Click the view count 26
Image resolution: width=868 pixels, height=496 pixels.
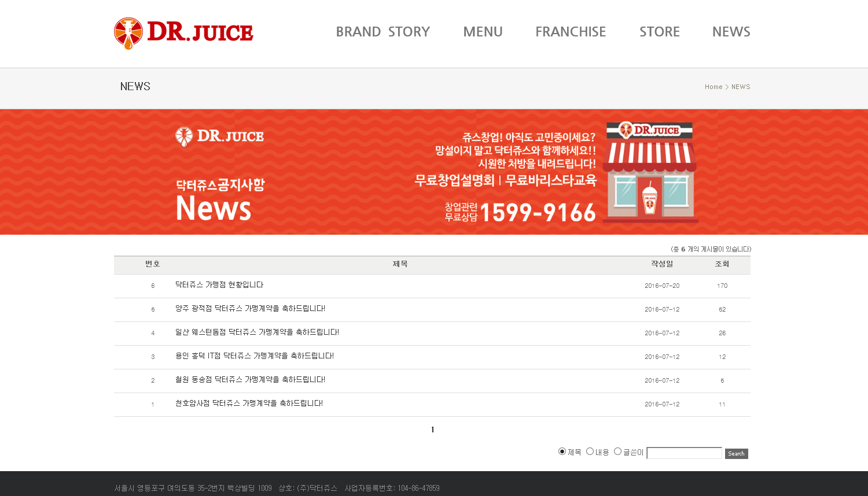click(722, 333)
